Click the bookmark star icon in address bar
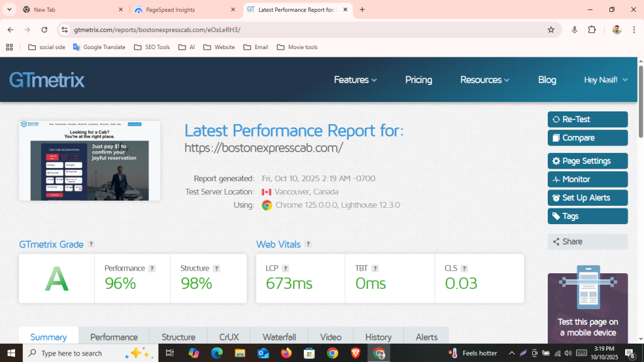The image size is (644, 362). 551,30
